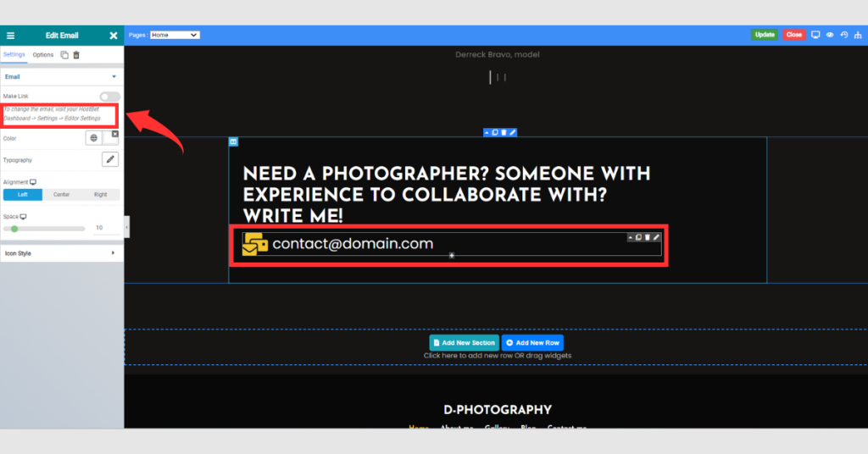The height and width of the screenshot is (454, 868).
Task: Click the Space value field showing 10
Action: click(106, 228)
